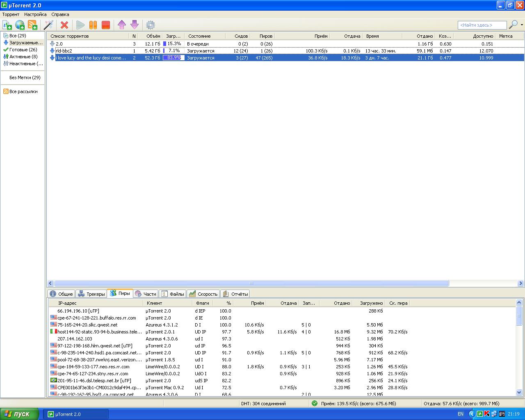Switch to the Трекеры tab
Screen dimensions: 525x420
91,294
